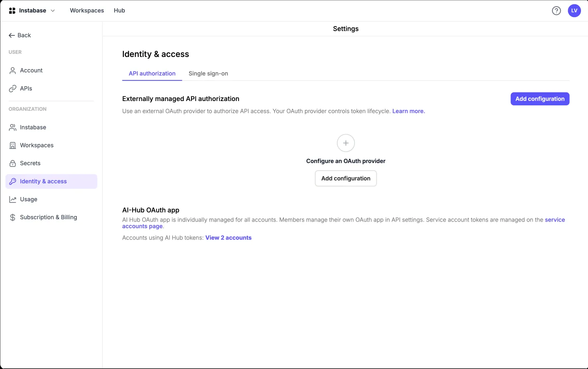Viewport: 588px width, 369px height.
Task: Click the Back label text
Action: [24, 35]
